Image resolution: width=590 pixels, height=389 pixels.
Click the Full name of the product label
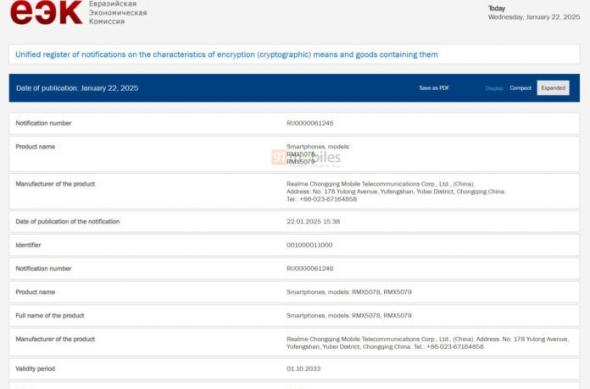pos(50,316)
